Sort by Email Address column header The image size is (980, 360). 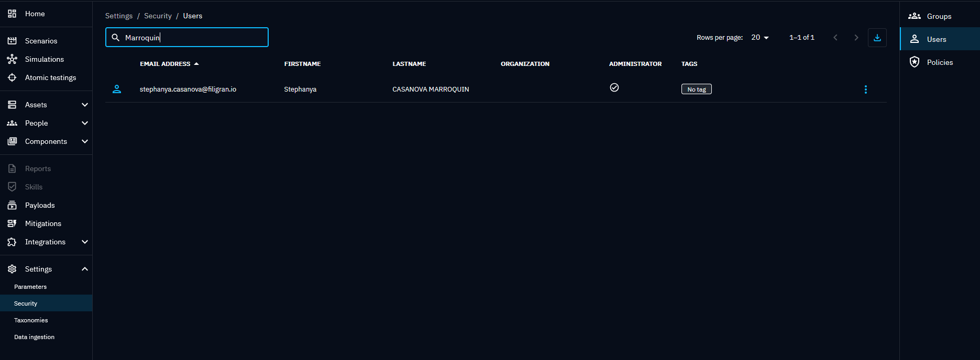[x=165, y=64]
